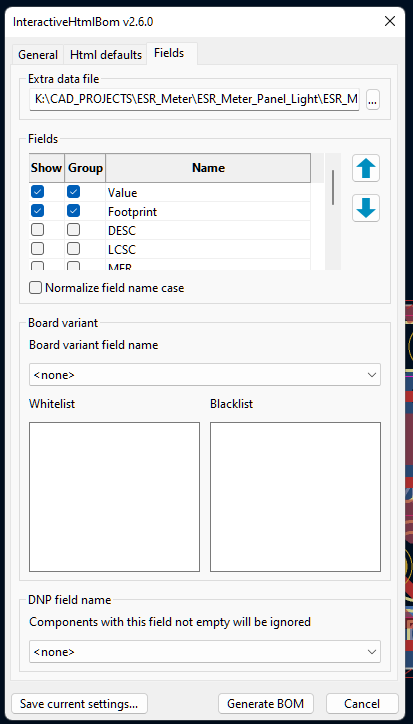Move selected field down with blue arrow
The width and height of the screenshot is (413, 724).
366,208
